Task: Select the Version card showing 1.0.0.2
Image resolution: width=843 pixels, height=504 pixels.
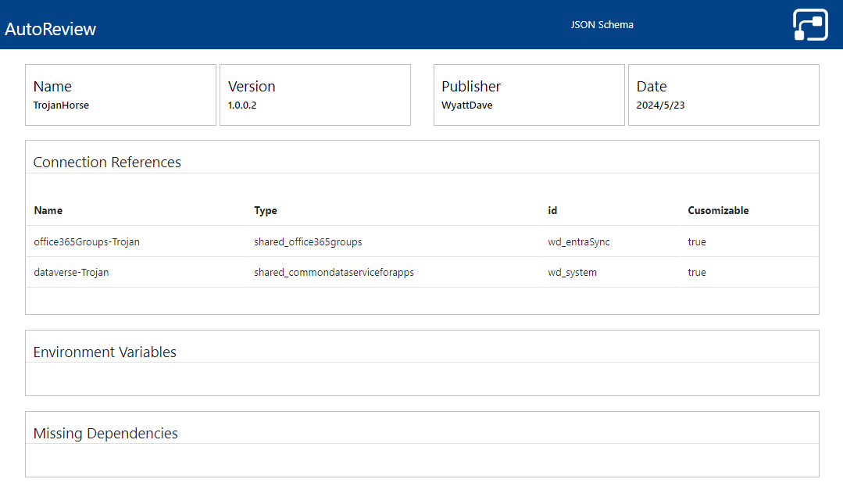Action: tap(315, 95)
